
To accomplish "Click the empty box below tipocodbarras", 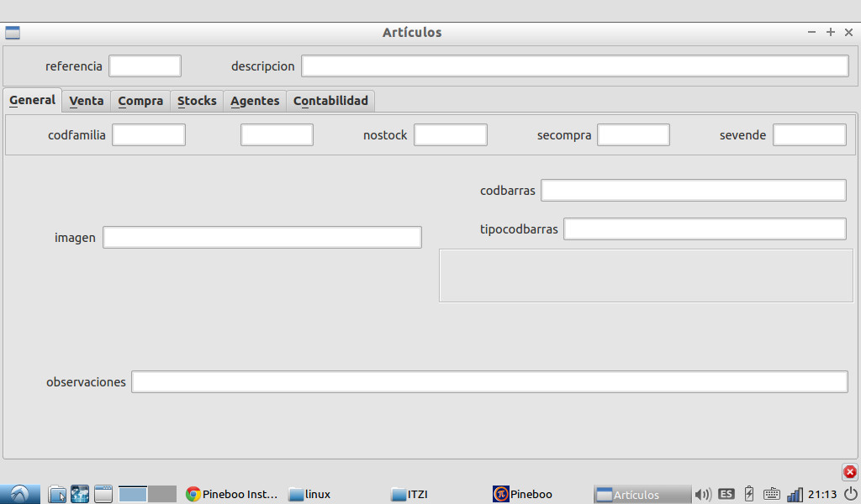I will (x=646, y=276).
